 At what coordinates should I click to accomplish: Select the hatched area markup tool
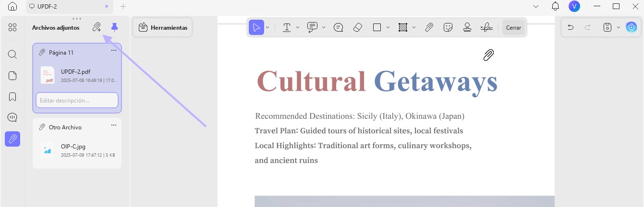[403, 27]
